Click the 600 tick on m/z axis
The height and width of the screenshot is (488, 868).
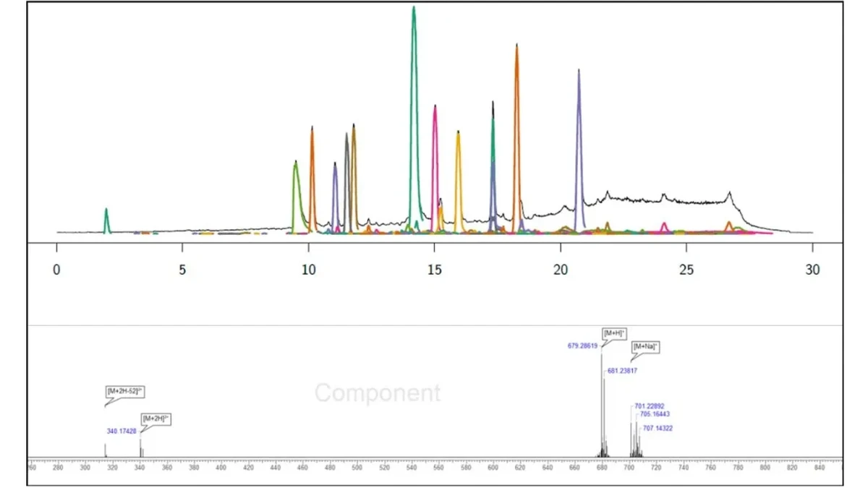click(x=493, y=468)
